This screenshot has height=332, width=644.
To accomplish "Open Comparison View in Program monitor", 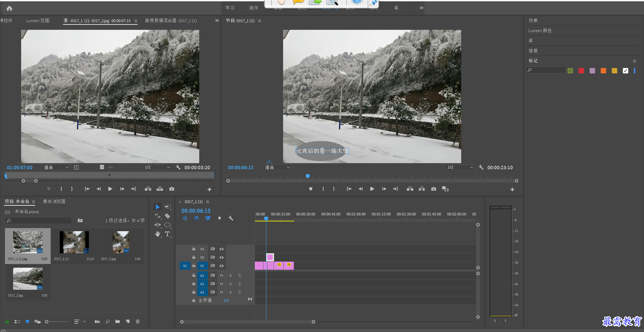I will tap(445, 189).
